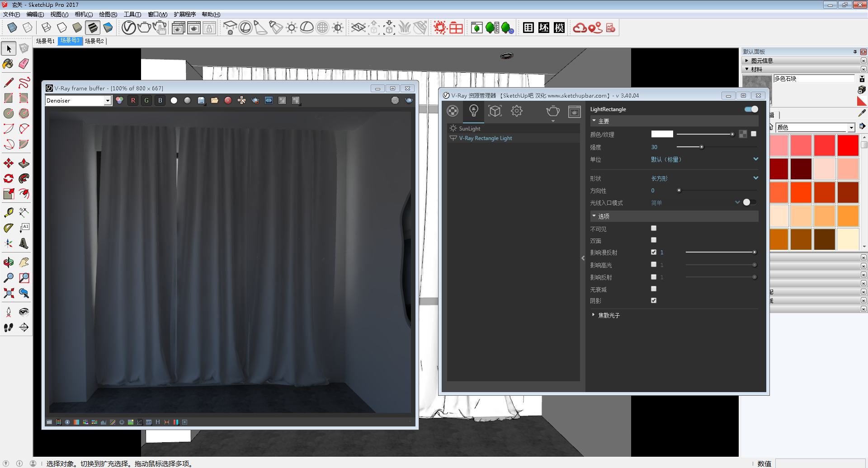The image size is (868, 468).
Task: Open the Lights tab in V-Ray manager
Action: (x=473, y=111)
